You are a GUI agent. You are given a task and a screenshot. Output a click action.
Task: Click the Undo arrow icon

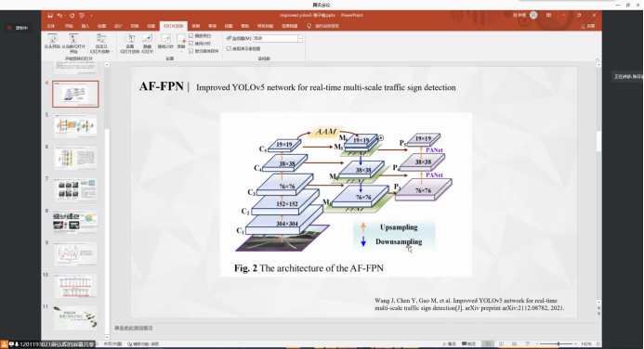60,15
